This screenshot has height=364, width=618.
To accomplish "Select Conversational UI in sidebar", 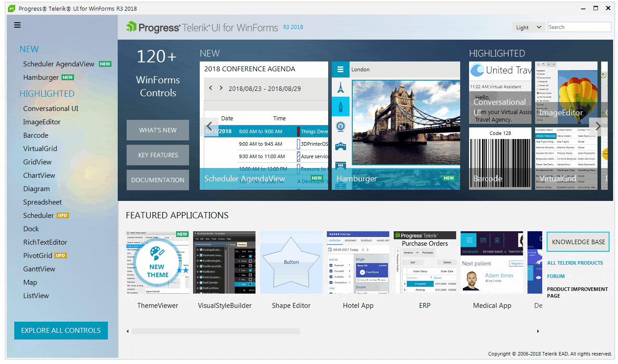I will click(x=51, y=109).
